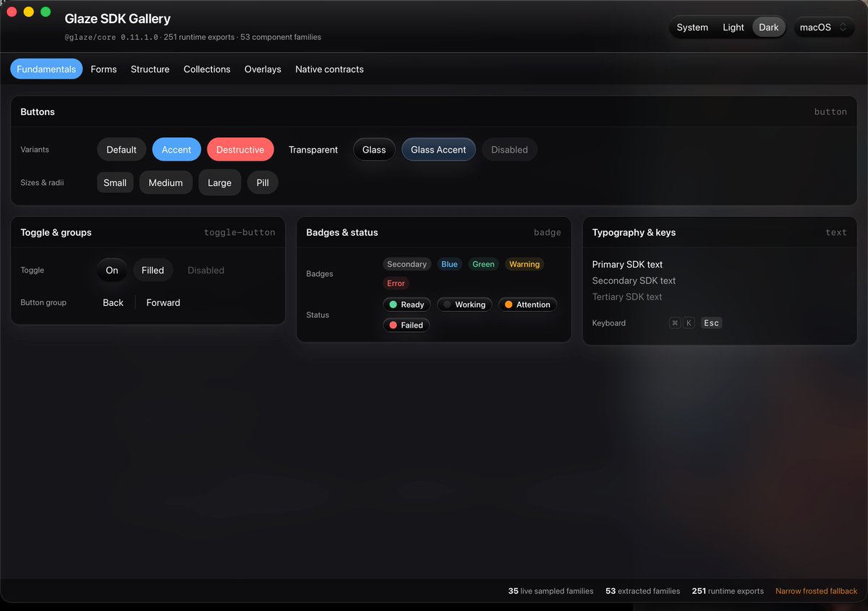This screenshot has height=611, width=868.
Task: Click the Attention status pill
Action: coord(528,305)
